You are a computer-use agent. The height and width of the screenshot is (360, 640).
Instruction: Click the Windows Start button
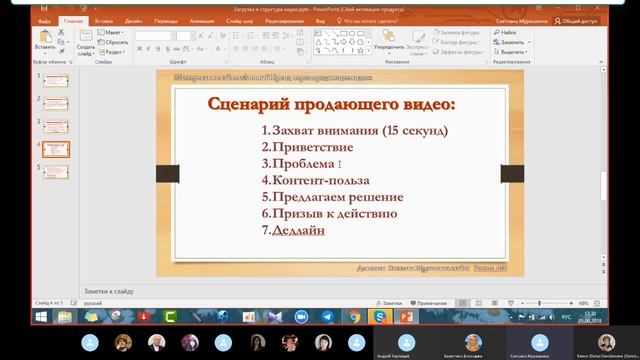(x=41, y=317)
